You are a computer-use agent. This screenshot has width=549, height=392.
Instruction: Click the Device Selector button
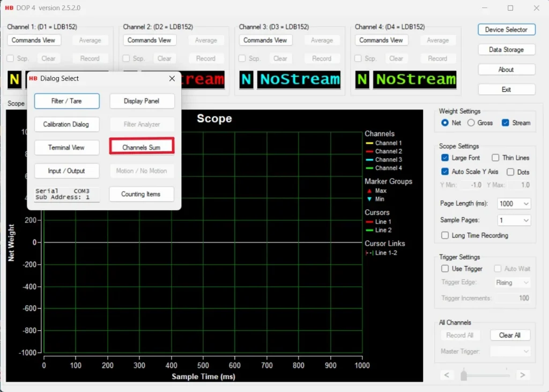[x=506, y=29]
